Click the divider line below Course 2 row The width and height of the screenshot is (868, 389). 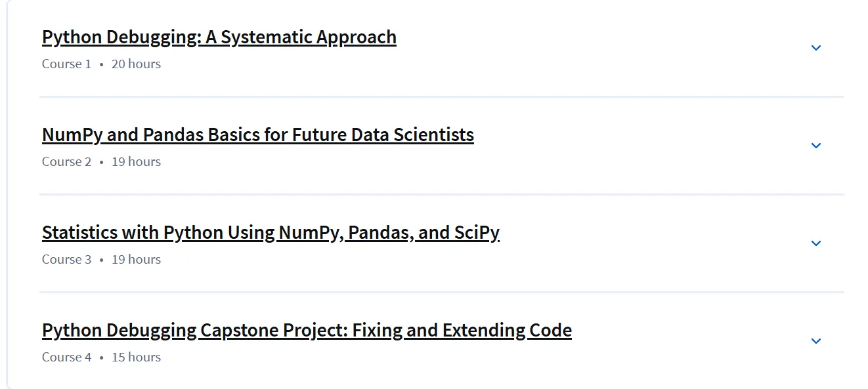441,195
